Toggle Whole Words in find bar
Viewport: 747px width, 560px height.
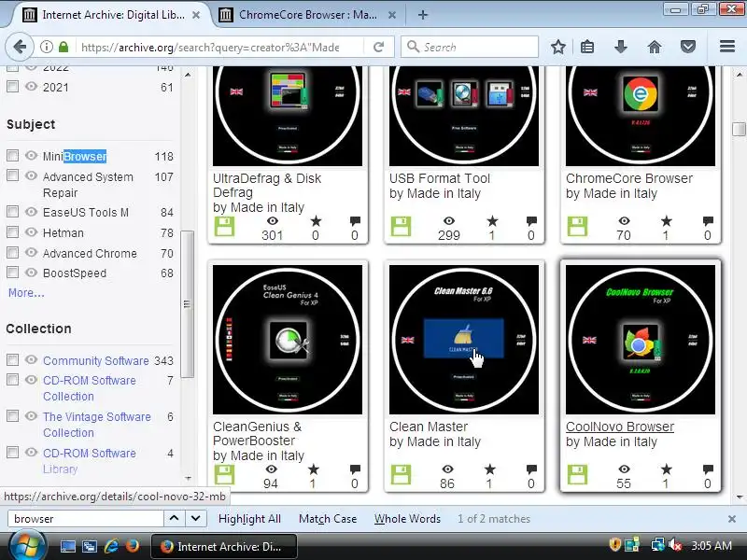tap(407, 519)
